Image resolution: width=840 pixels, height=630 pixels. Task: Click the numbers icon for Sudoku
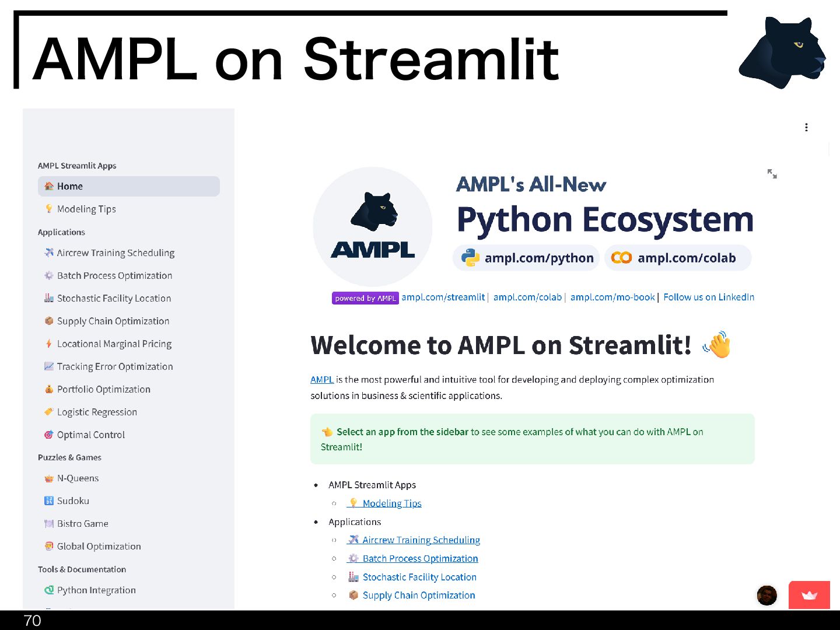coord(49,501)
